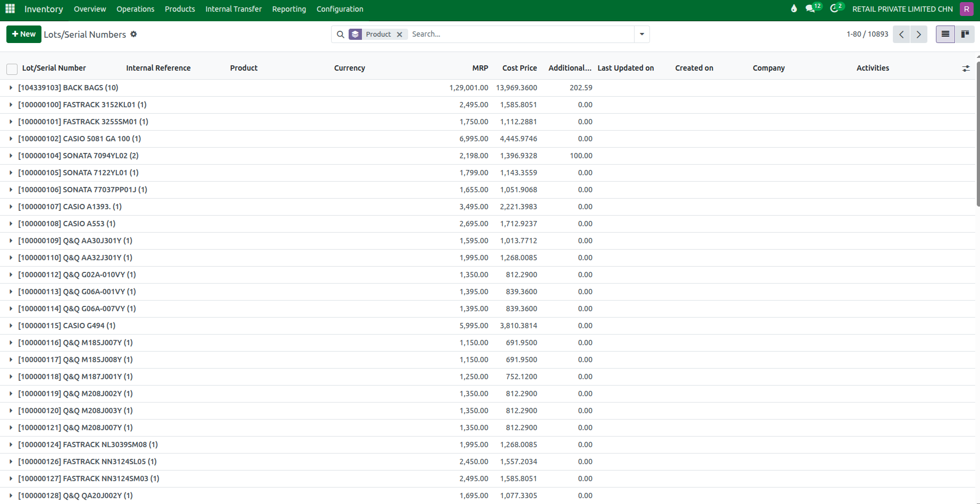Viewport: 980px width, 504px height.
Task: Expand the FASTRACK 3152KL01 row
Action: click(x=11, y=105)
